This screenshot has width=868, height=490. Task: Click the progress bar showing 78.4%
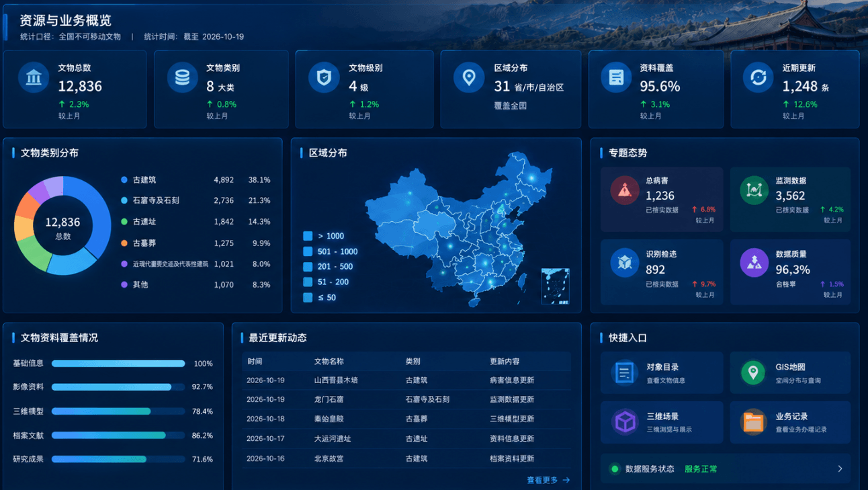pos(118,411)
